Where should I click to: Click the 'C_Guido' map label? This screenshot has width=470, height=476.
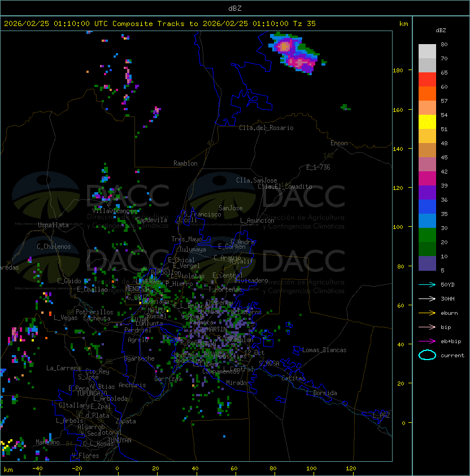coord(69,281)
